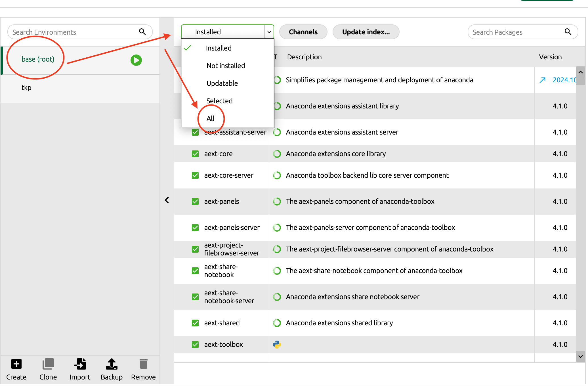The width and height of the screenshot is (588, 390).
Task: Click the Anaconda ring icon for aext-core-server
Action: 277,175
